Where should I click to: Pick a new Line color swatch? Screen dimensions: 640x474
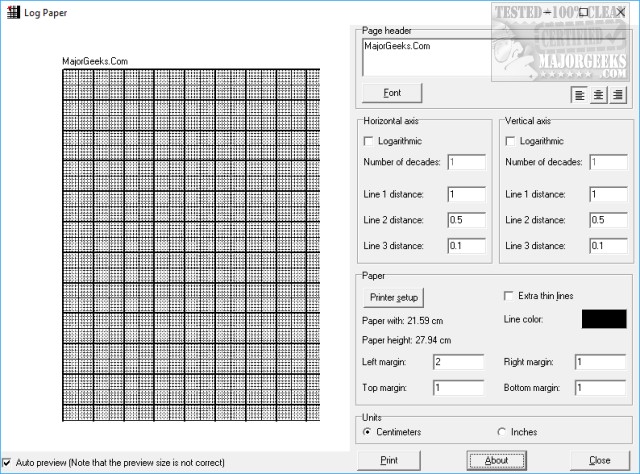tap(604, 319)
